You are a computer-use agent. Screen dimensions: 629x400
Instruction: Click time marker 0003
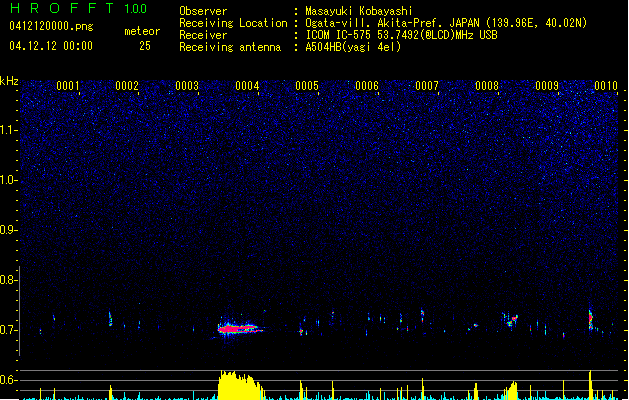(187, 86)
